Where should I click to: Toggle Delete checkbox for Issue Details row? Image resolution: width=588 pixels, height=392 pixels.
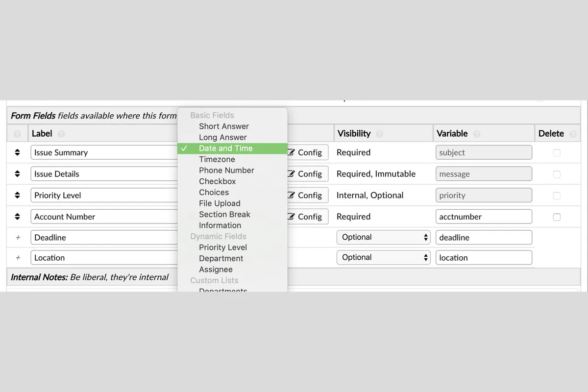click(557, 174)
